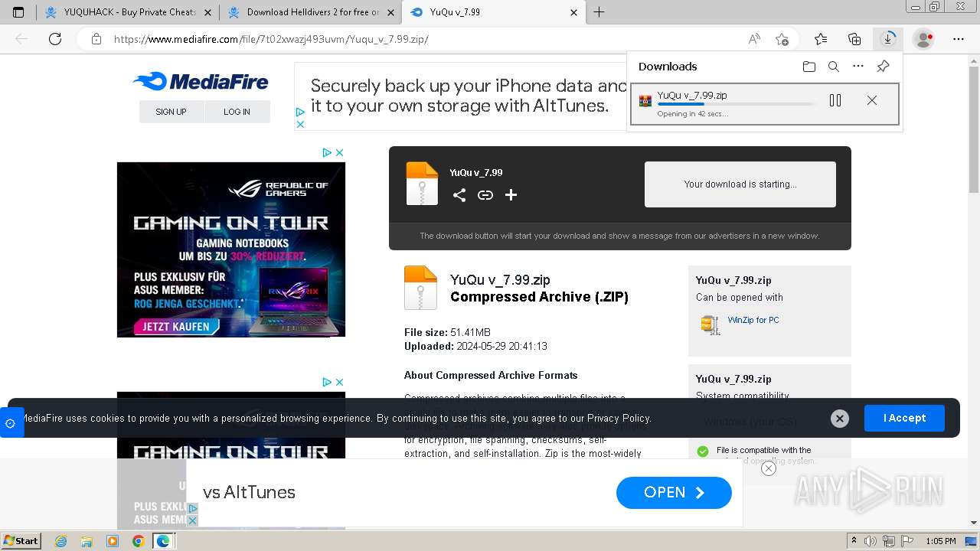Open the Windows Start menu
The height and width of the screenshot is (551, 980).
[x=21, y=540]
